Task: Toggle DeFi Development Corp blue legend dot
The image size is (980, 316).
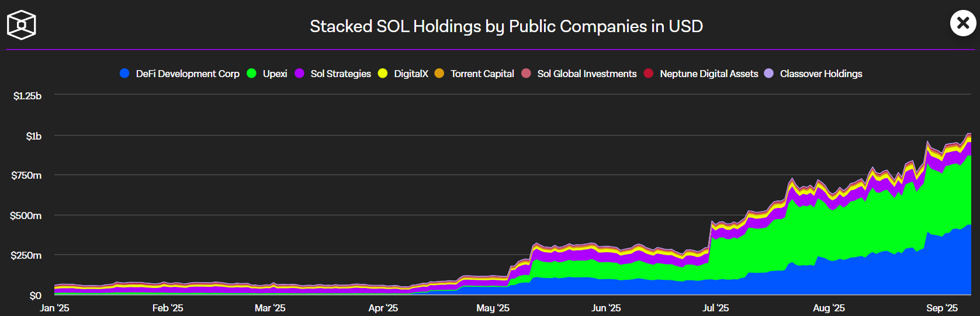Action: point(124,74)
